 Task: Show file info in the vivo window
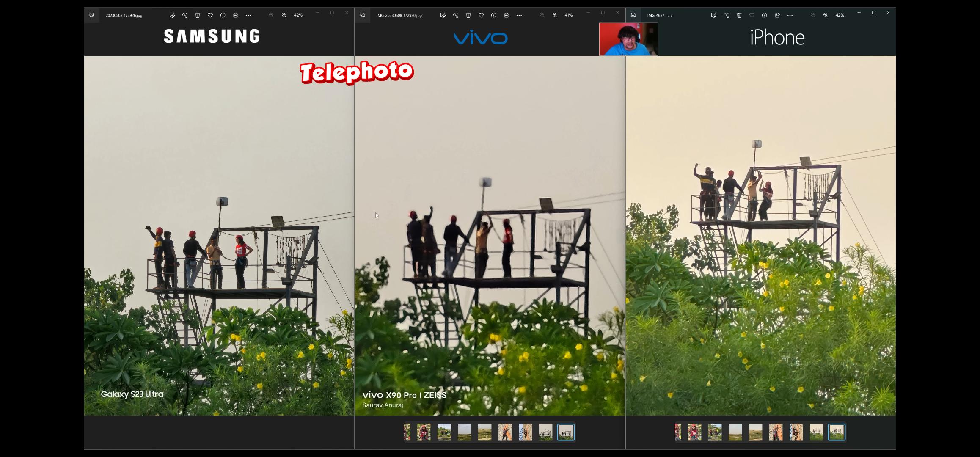[x=493, y=15]
